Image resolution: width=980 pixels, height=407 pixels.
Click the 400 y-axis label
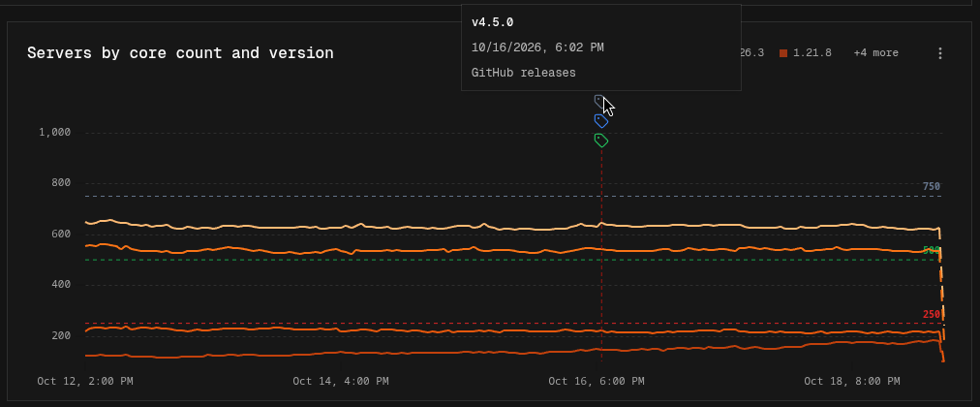61,285
